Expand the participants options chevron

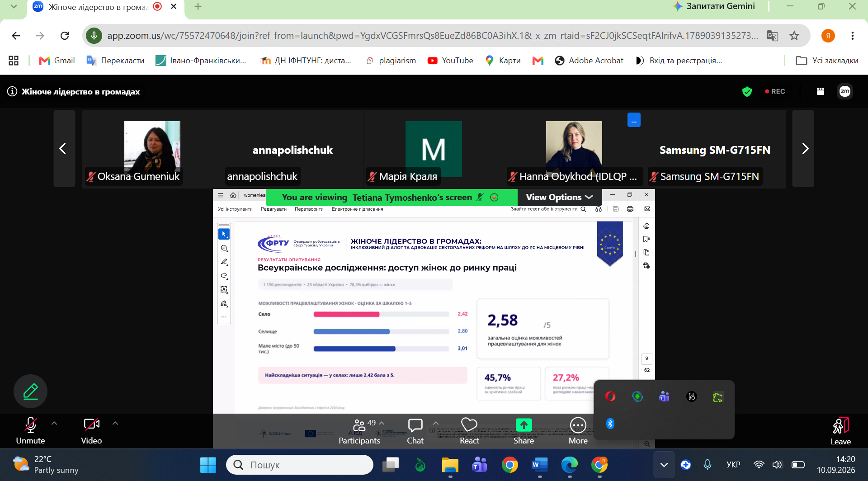(382, 423)
